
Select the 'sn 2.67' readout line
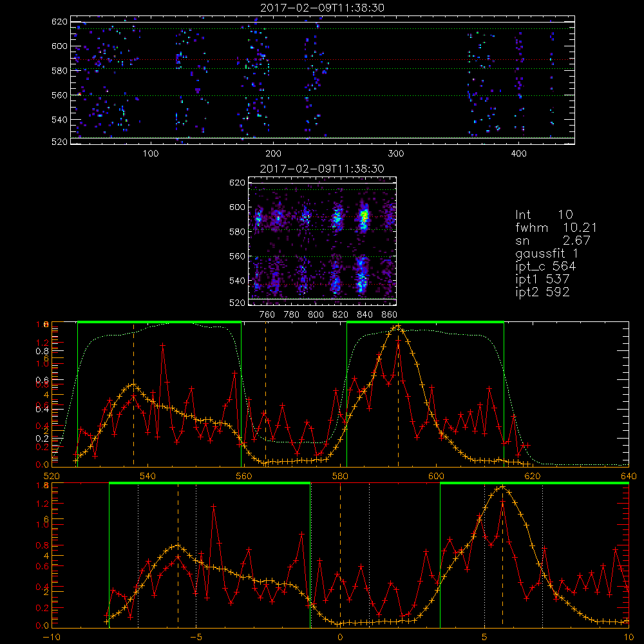553,240
